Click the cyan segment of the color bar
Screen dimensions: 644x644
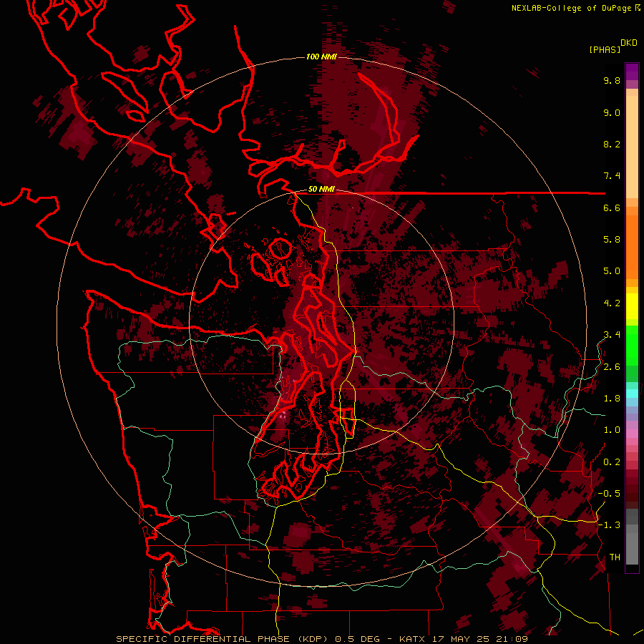point(632,394)
